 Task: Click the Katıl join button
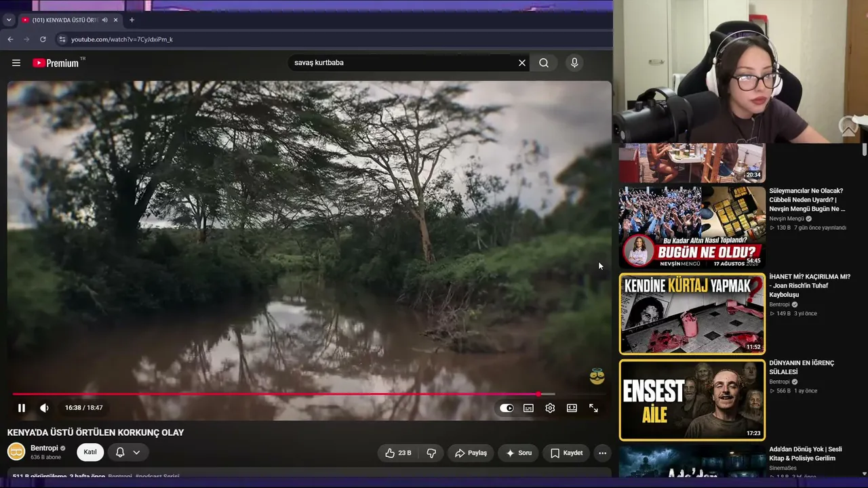90,452
